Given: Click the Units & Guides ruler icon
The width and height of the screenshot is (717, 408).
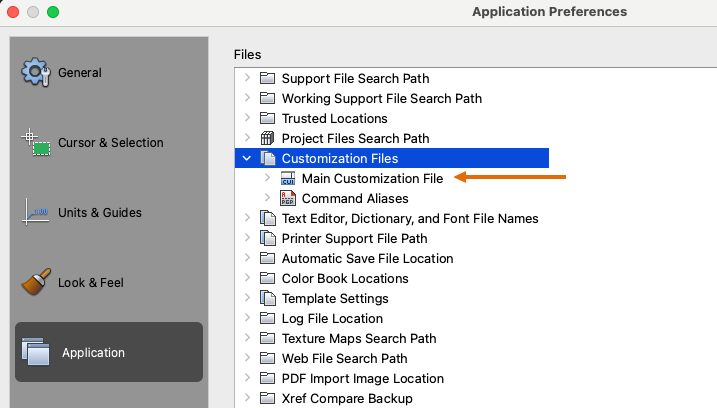Looking at the screenshot, I should 36,212.
